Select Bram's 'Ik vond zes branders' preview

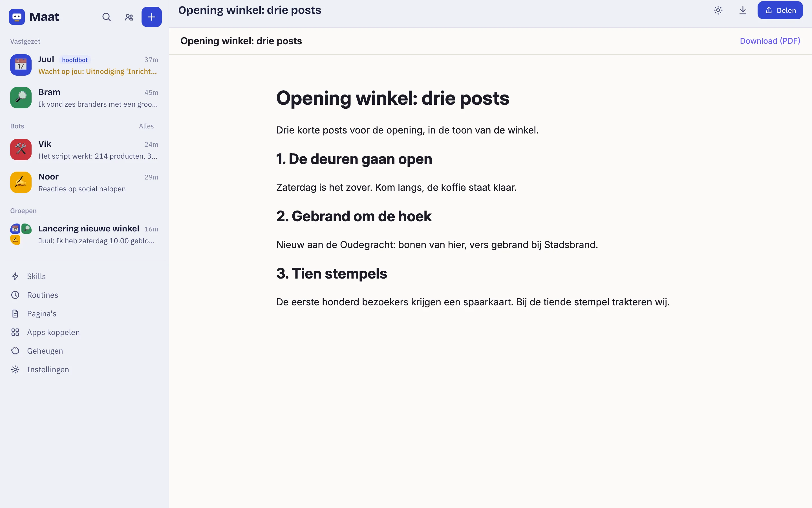(98, 104)
